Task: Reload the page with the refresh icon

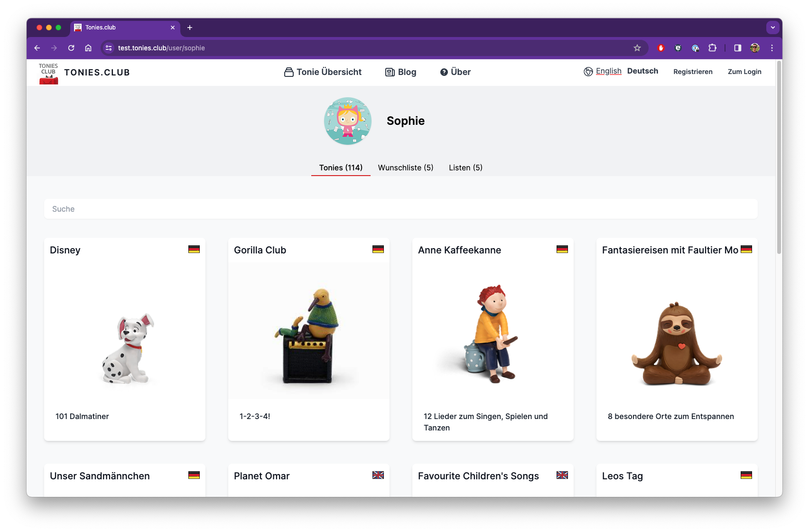Action: (71, 48)
